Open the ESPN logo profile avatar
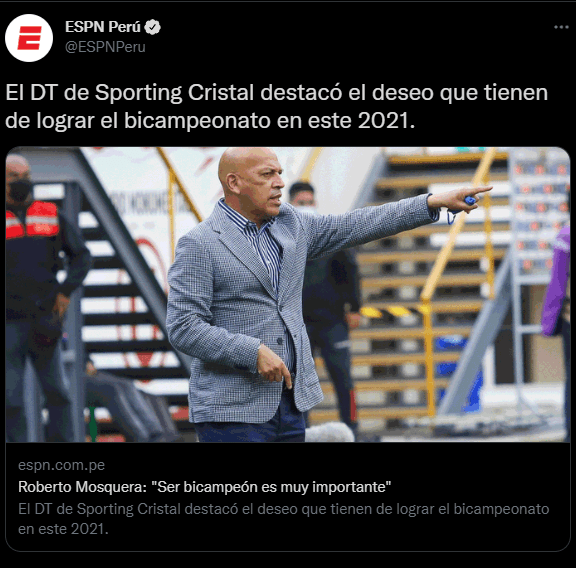This screenshot has height=568, width=576. tap(29, 38)
